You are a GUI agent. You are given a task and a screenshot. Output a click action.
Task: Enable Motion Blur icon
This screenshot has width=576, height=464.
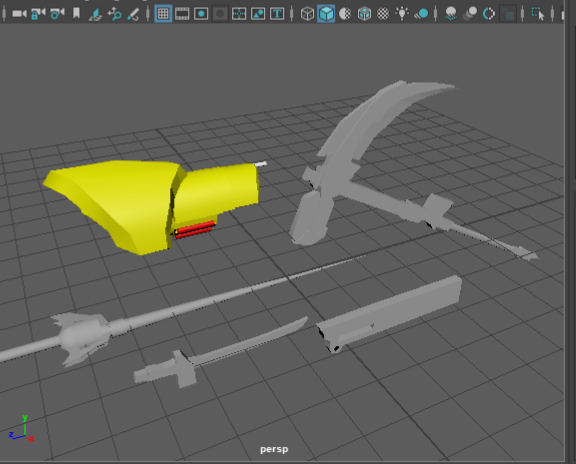coord(470,14)
